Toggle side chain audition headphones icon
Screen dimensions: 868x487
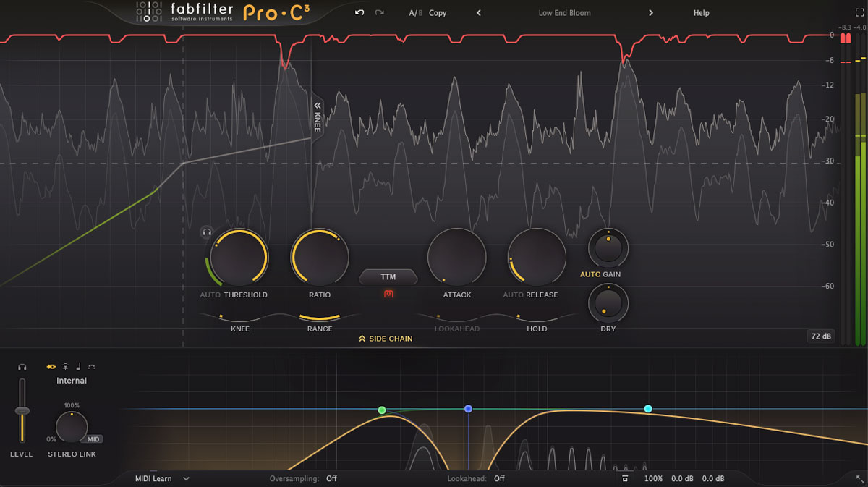click(22, 368)
